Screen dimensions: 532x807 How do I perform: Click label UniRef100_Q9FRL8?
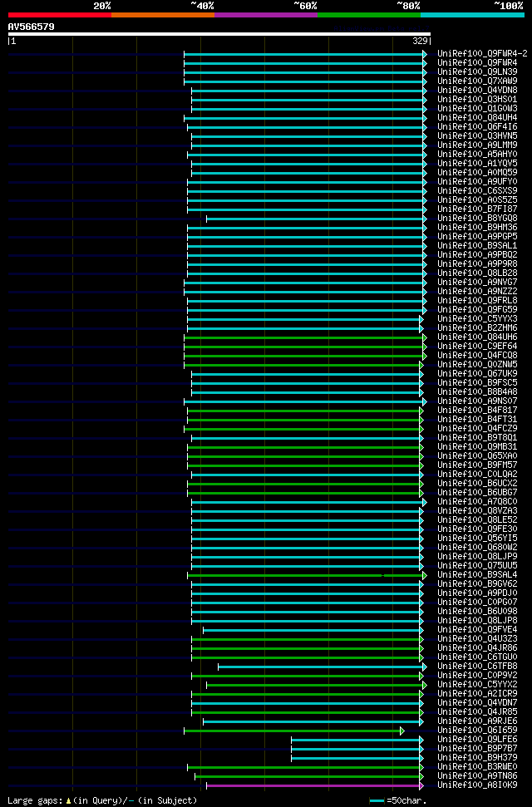[477, 301]
